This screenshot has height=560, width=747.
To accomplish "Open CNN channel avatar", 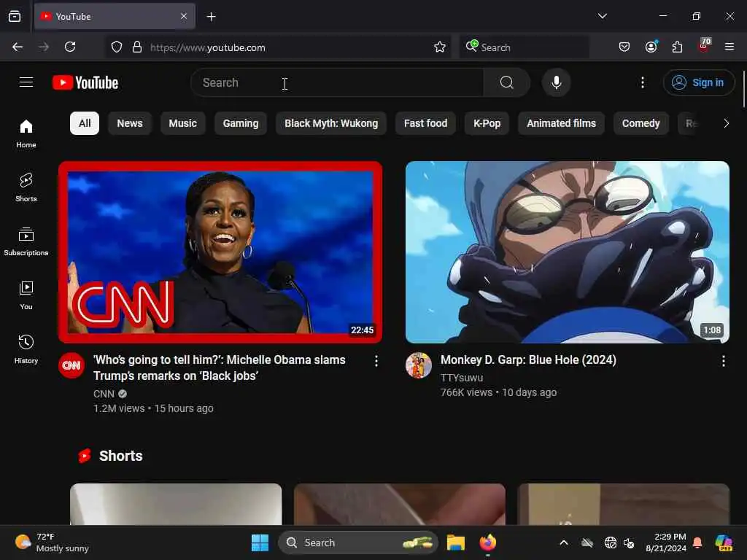I will coord(71,365).
